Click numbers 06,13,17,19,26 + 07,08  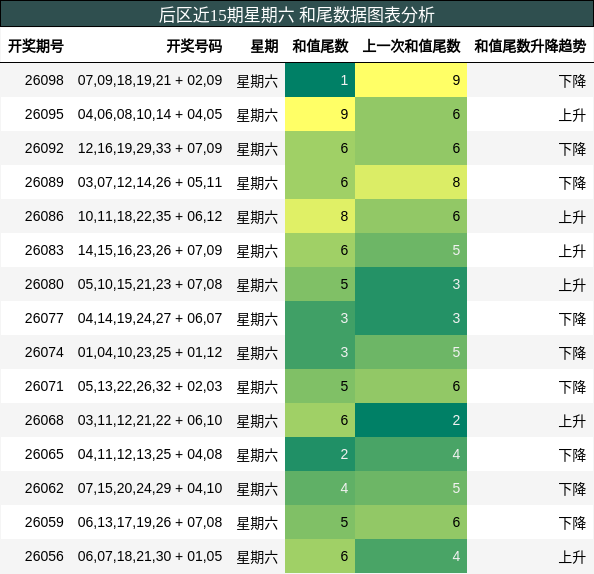coord(150,522)
